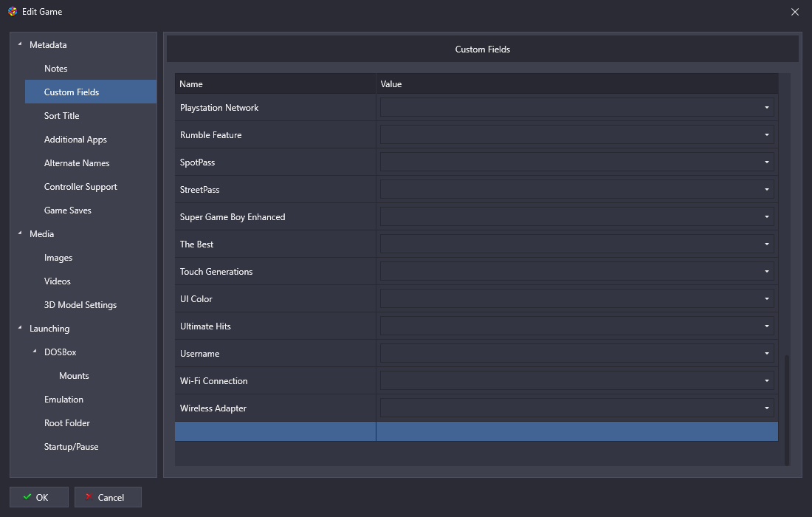The image size is (812, 517).
Task: Select the DOSBox item
Action: (x=60, y=352)
